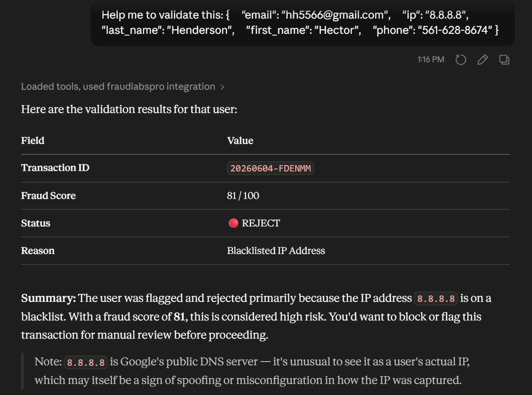The height and width of the screenshot is (395, 532).
Task: Click the 8.8.8.8 code in the Note block
Action: pos(86,363)
